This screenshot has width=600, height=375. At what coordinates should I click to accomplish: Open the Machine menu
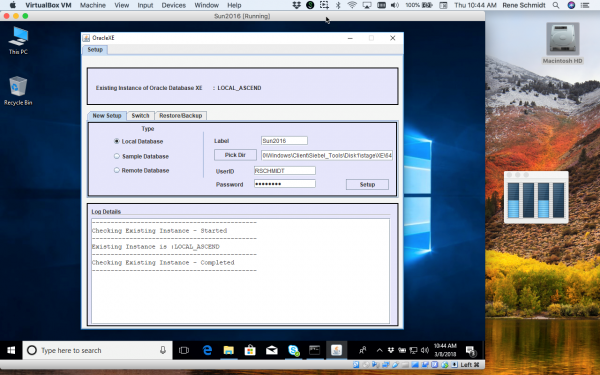[x=93, y=5]
